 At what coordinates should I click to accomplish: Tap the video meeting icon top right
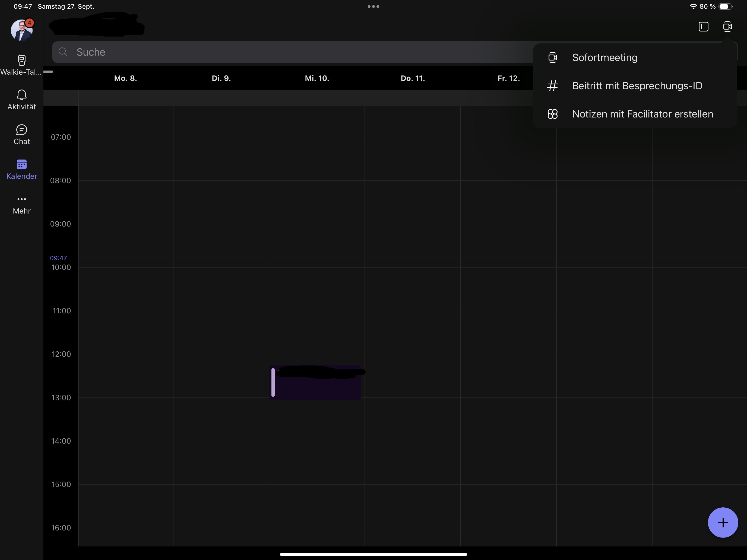(x=727, y=27)
